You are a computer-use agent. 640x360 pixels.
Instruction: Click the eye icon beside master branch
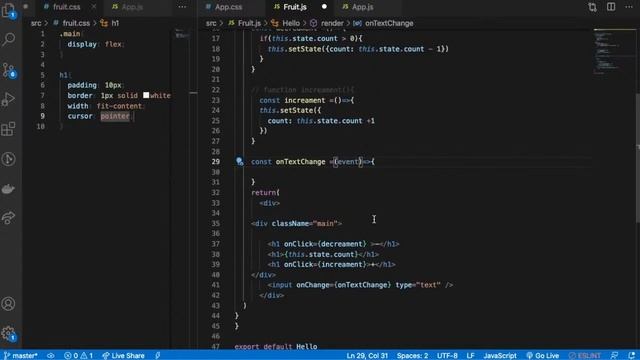coord(51,356)
